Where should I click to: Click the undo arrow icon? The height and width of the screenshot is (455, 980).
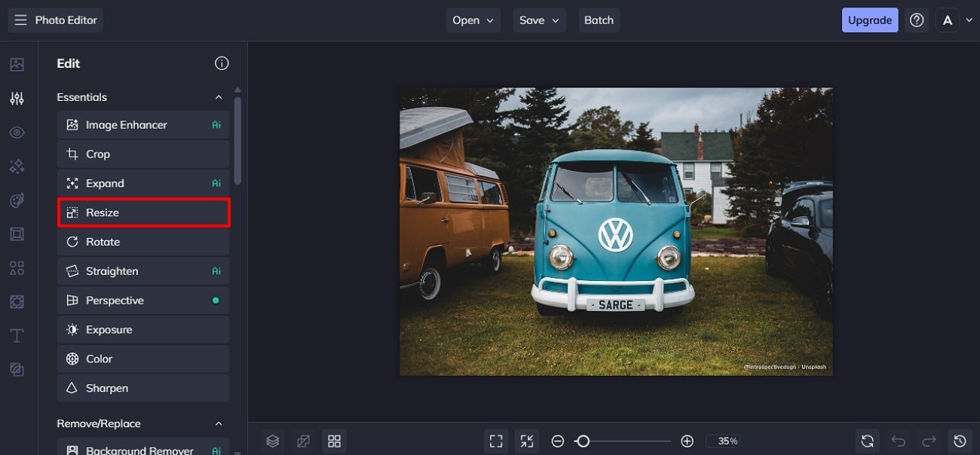899,441
